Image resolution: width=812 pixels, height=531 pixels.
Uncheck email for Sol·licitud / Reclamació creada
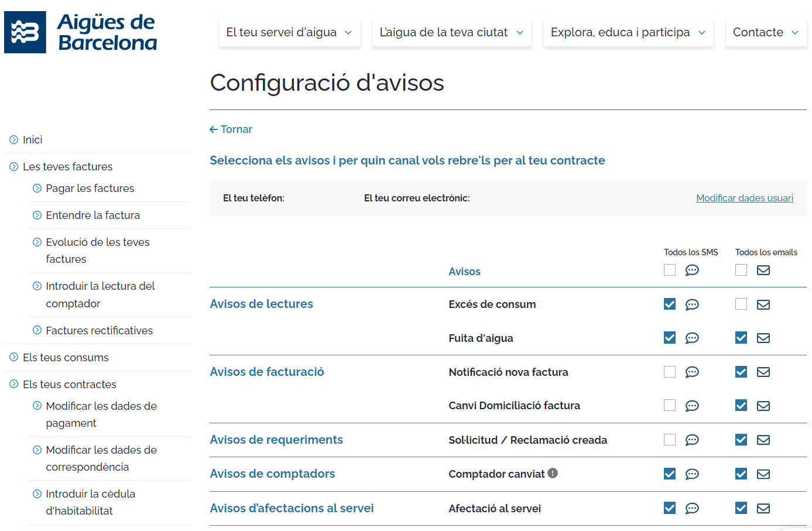coord(741,440)
